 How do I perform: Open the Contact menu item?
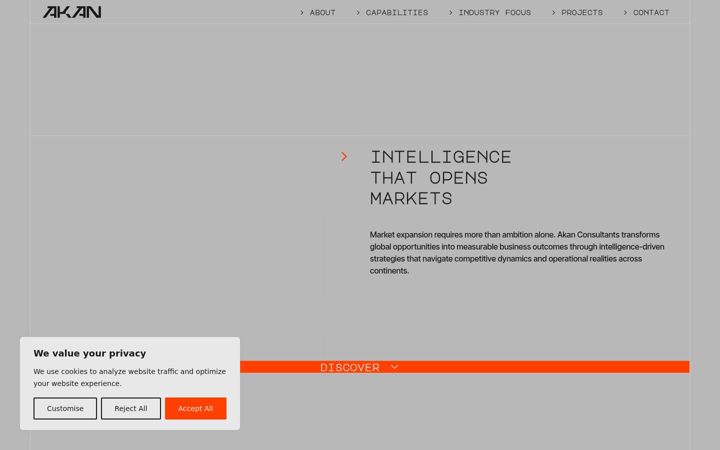pos(651,12)
